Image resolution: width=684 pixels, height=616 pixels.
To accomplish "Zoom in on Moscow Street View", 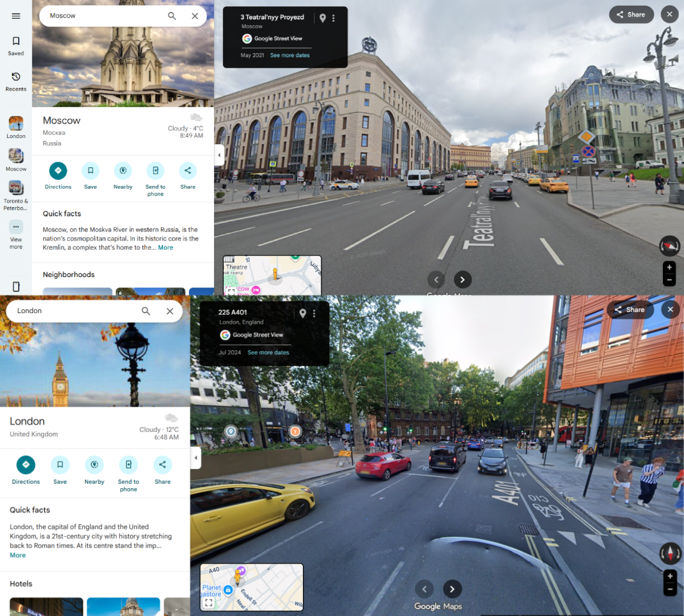I will tap(669, 267).
